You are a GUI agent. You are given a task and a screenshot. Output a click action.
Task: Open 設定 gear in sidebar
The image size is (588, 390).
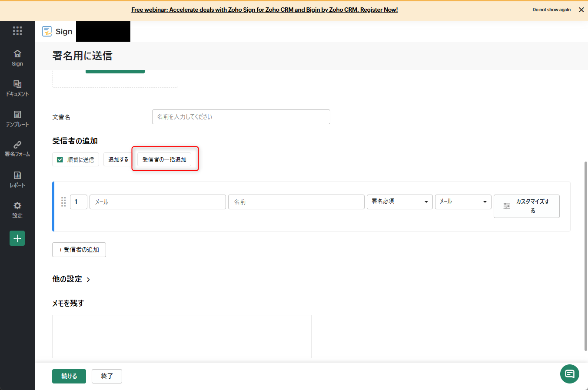tap(17, 210)
